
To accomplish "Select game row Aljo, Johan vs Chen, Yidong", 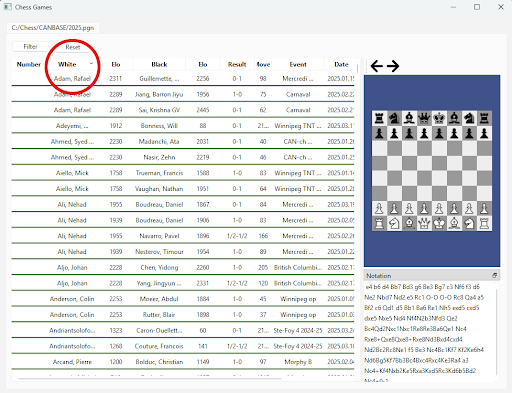I will coord(183,267).
